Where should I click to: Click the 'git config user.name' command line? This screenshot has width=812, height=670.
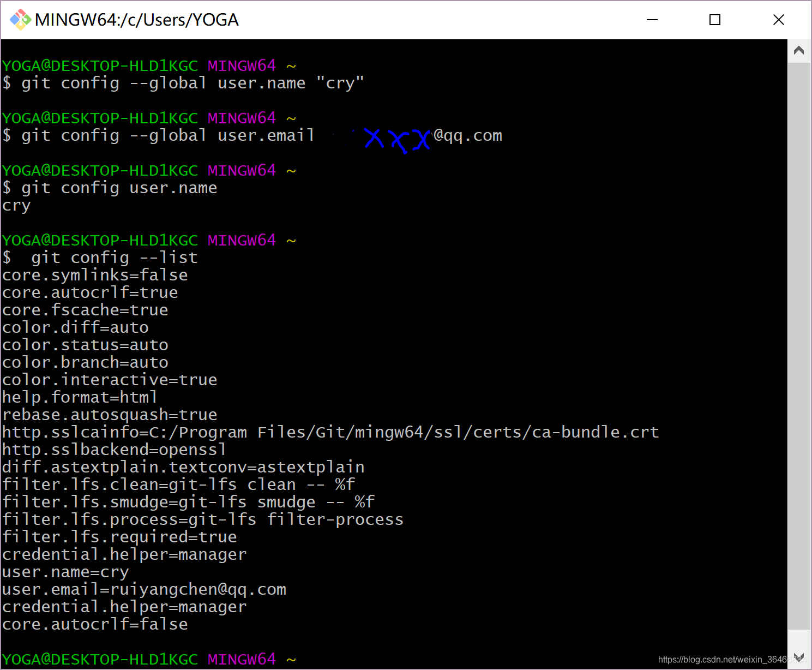coord(110,188)
